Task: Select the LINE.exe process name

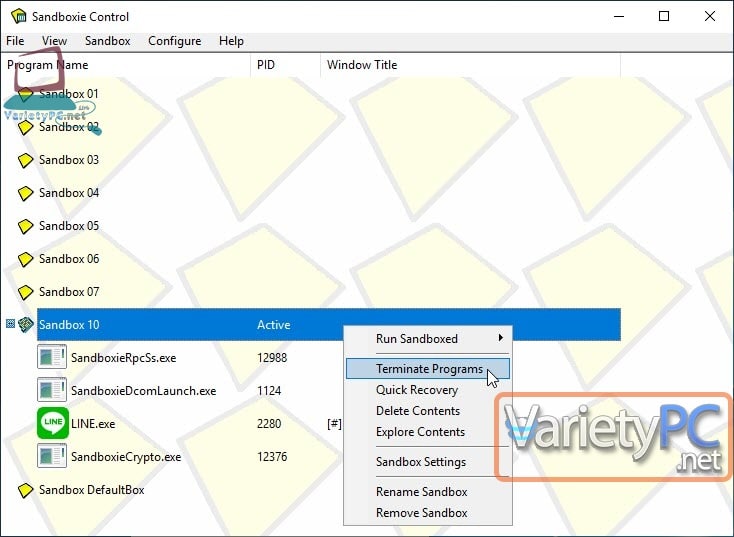Action: point(93,424)
